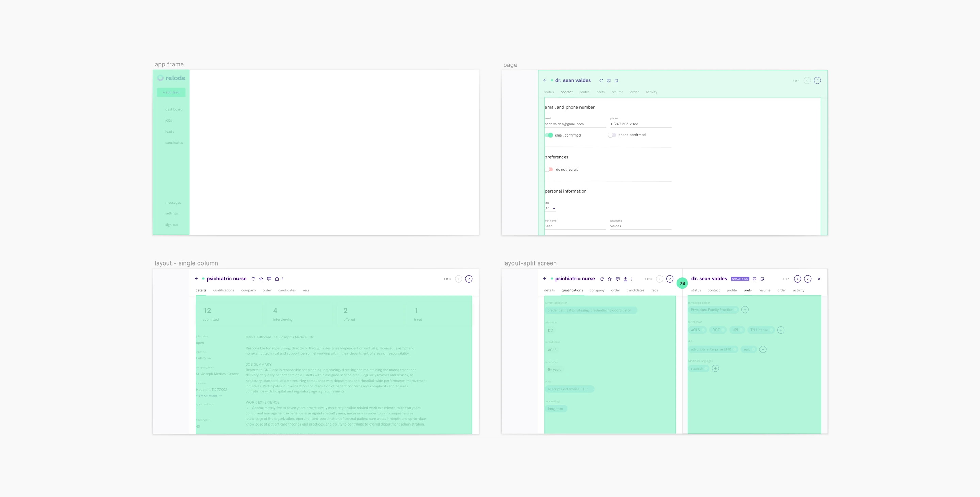
Task: Open prefs tab in split screen candidate
Action: pyautogui.click(x=748, y=290)
